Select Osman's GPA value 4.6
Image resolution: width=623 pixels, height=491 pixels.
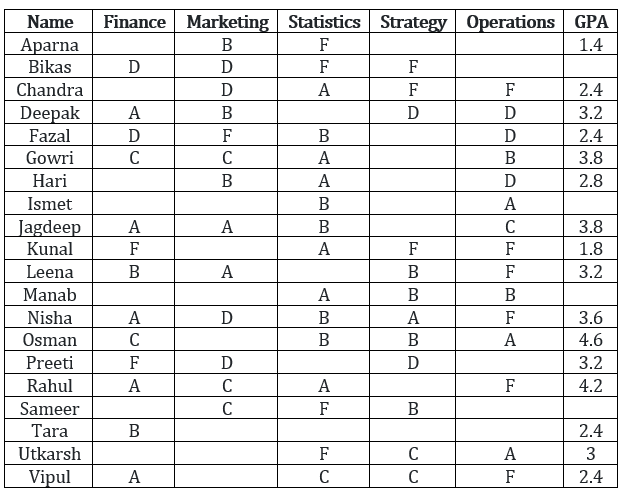[x=591, y=340]
